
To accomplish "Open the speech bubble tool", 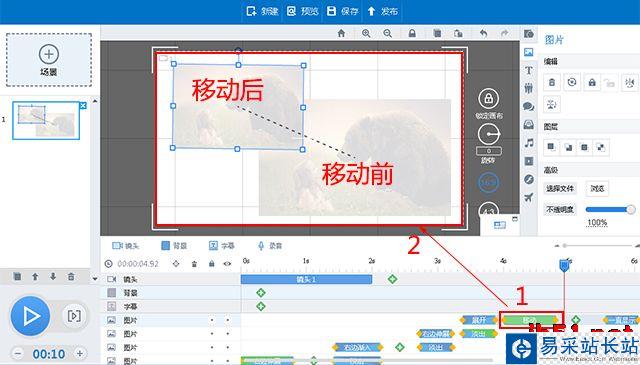I will tap(529, 106).
